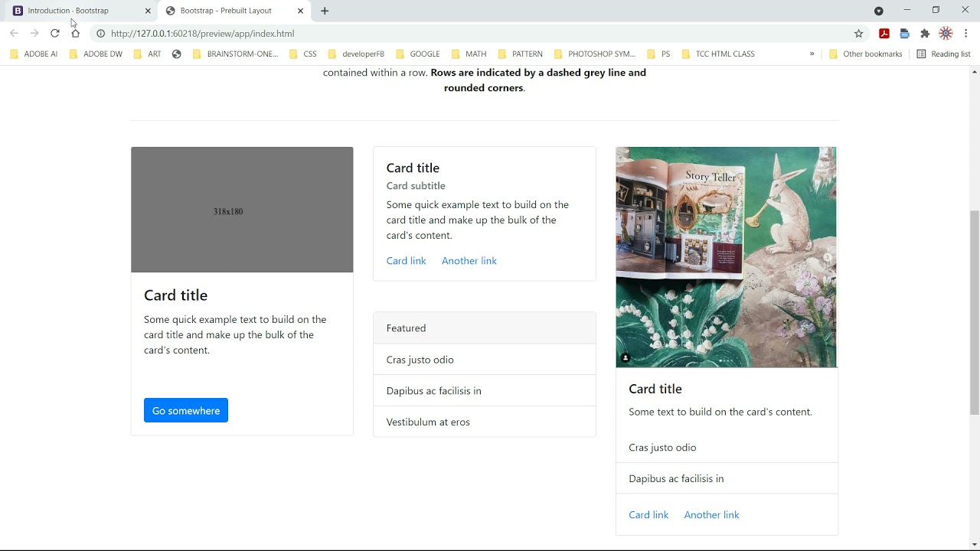
Task: Go back to previous page
Action: click(14, 34)
